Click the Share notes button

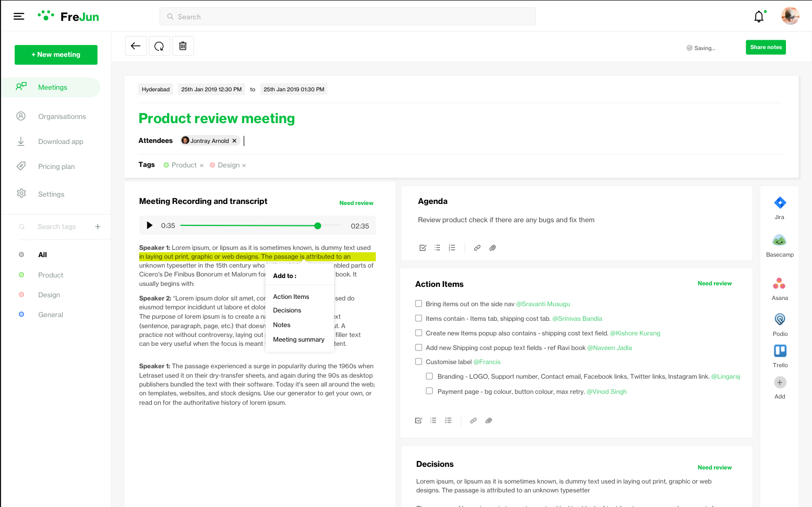coord(766,47)
